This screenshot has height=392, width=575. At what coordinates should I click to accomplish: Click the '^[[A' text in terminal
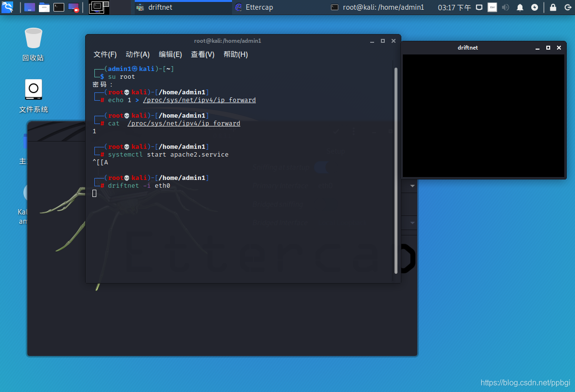pyautogui.click(x=100, y=162)
